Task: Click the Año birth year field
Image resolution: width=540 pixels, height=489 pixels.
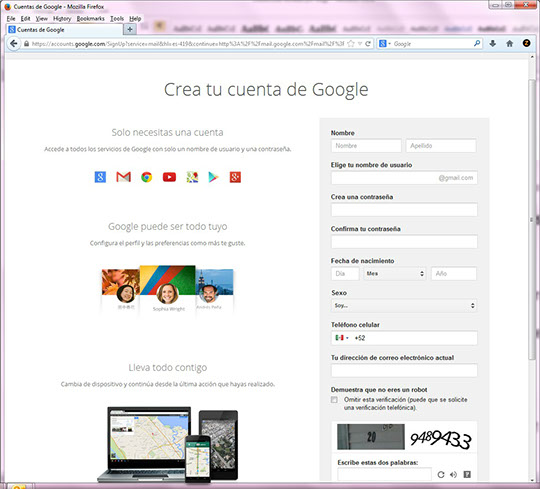Action: coord(454,273)
